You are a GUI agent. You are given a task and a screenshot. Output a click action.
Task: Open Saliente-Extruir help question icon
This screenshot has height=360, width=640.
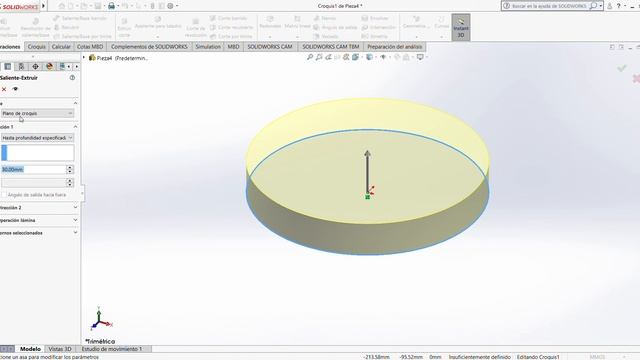(72, 78)
